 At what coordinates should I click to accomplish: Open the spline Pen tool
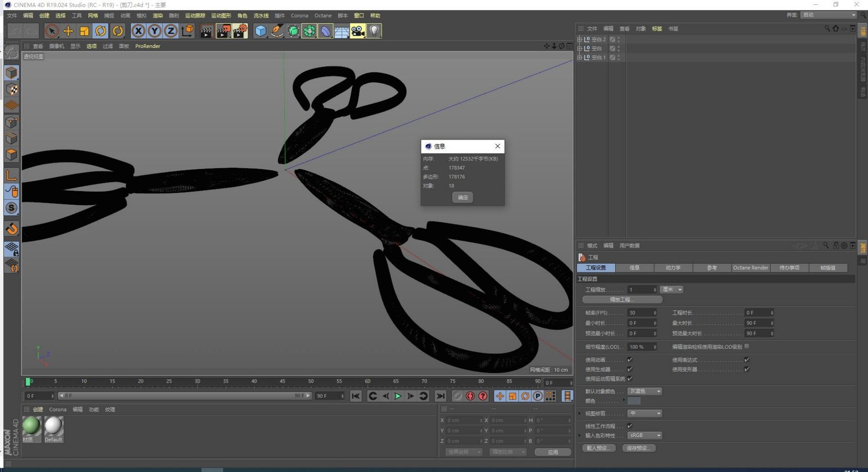tap(277, 31)
